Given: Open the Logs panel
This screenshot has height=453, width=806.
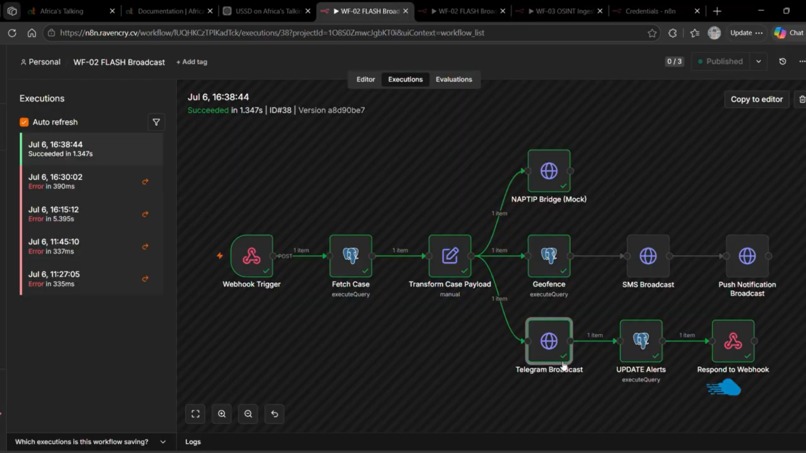Looking at the screenshot, I should point(193,442).
